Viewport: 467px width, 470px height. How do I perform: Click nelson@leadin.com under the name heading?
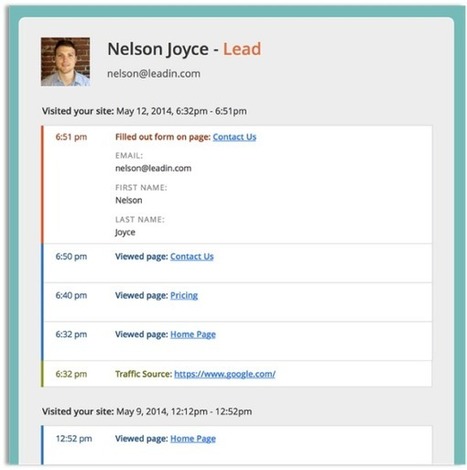(x=154, y=74)
